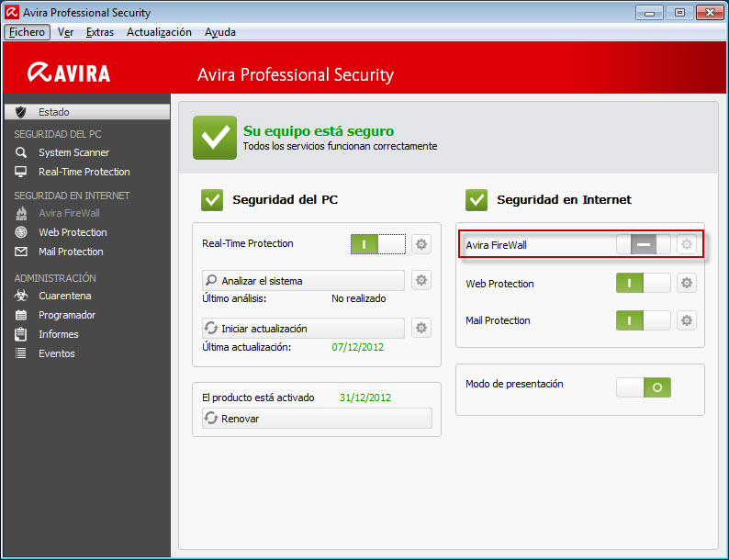Click the large green checkmark status icon
Image resolution: width=729 pixels, height=560 pixels.
pos(215,138)
